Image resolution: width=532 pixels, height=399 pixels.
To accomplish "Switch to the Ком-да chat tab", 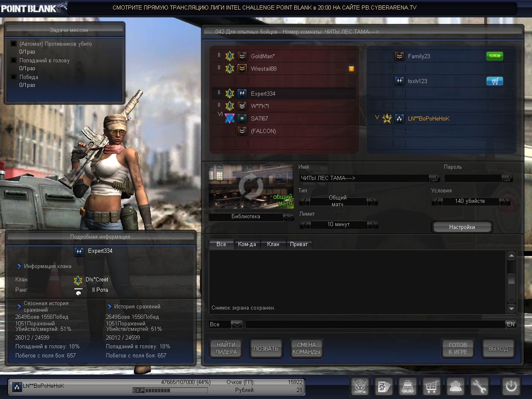I will (247, 244).
